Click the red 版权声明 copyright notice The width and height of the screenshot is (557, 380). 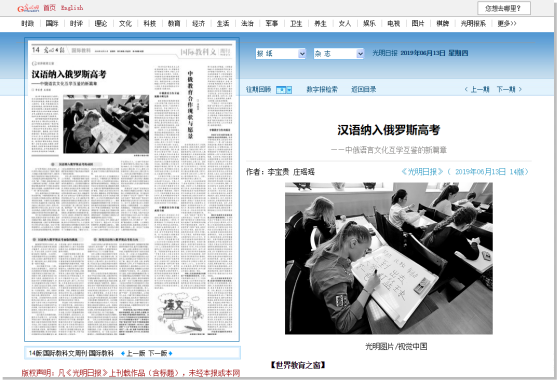[x=131, y=373]
